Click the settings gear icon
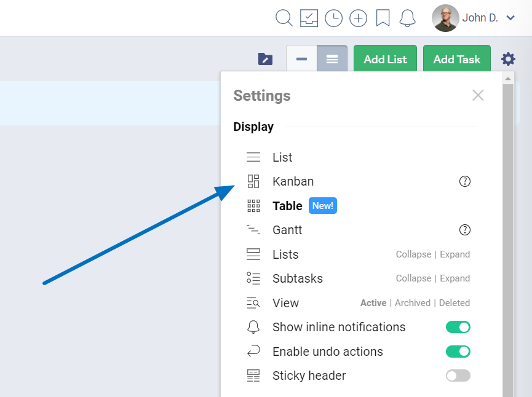Image resolution: width=532 pixels, height=397 pixels. [x=508, y=59]
